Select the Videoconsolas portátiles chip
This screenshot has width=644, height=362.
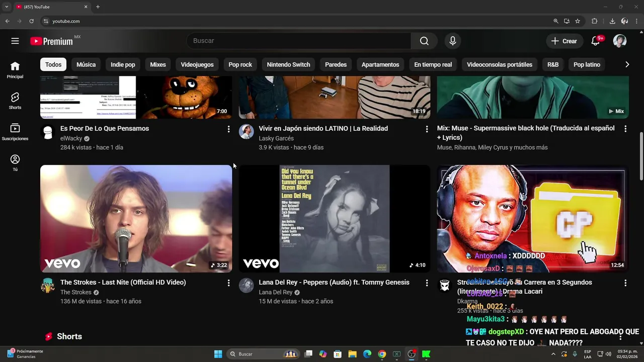pyautogui.click(x=500, y=64)
